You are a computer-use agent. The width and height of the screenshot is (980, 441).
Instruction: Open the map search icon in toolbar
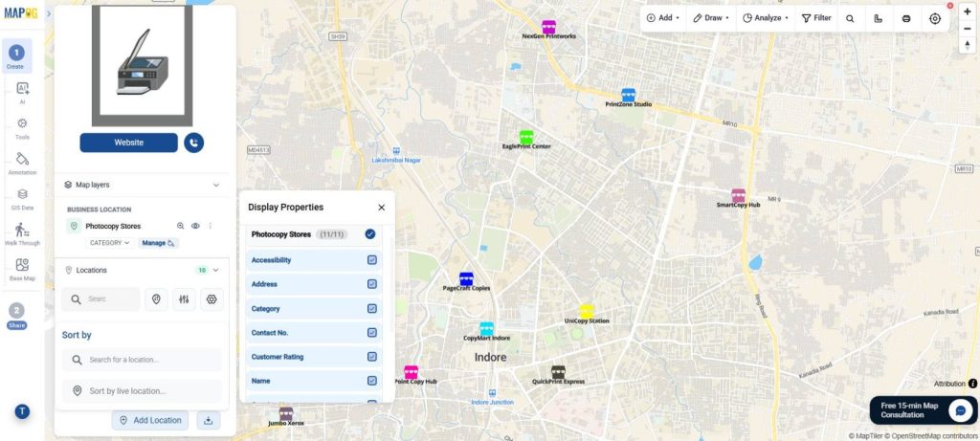(850, 18)
